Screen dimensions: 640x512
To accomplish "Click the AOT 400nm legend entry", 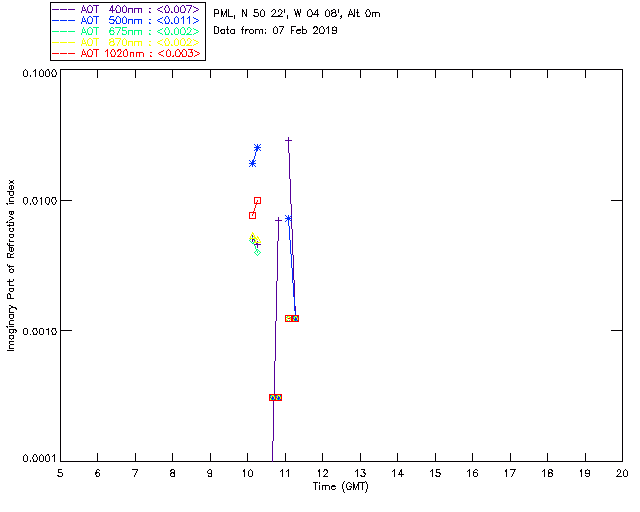I will (126, 9).
